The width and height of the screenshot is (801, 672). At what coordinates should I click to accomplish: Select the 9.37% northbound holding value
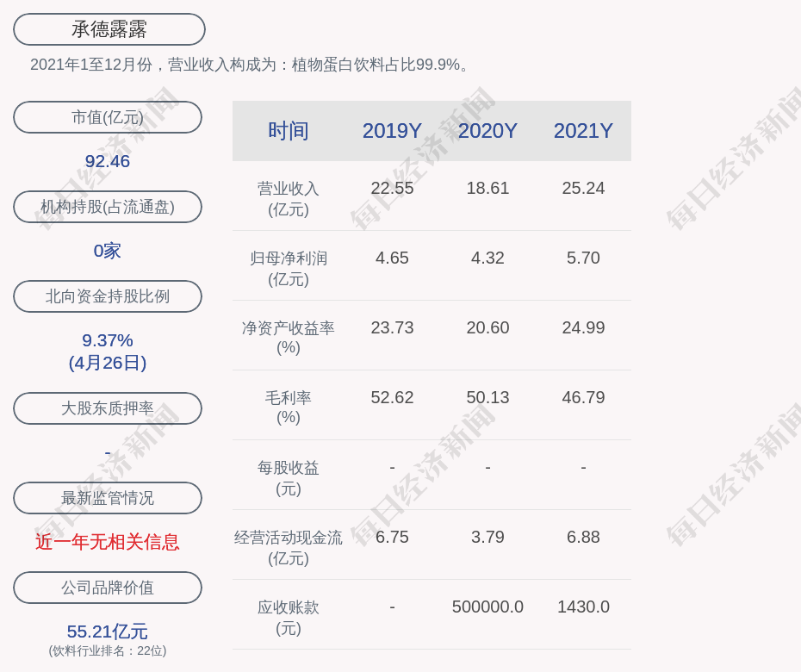pyautogui.click(x=108, y=339)
